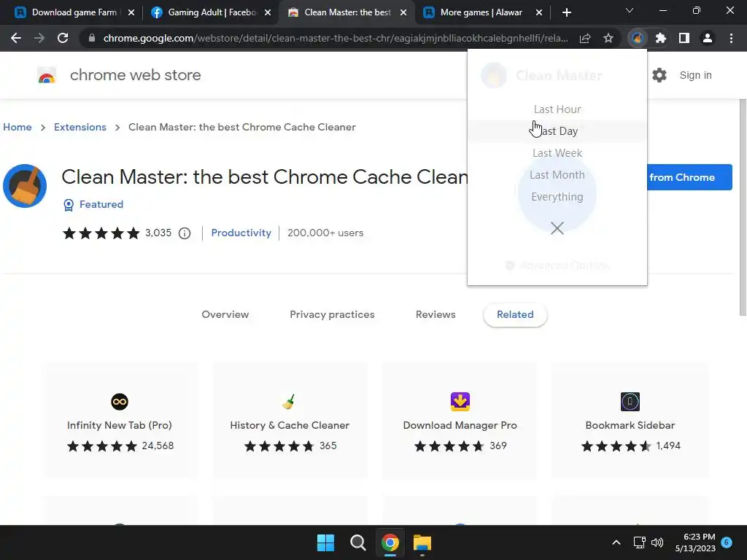Viewport: 747px width, 560px height.
Task: Select Last Hour in Clean Master popup
Action: click(x=557, y=109)
